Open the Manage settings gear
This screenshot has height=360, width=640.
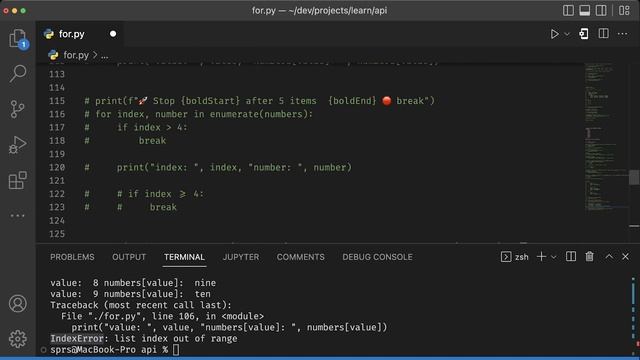(x=18, y=339)
